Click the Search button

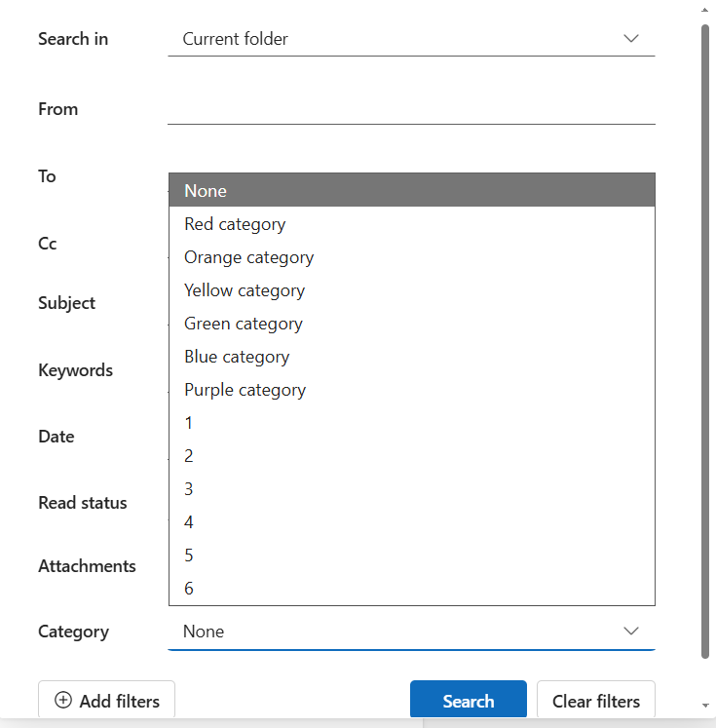[469, 701]
